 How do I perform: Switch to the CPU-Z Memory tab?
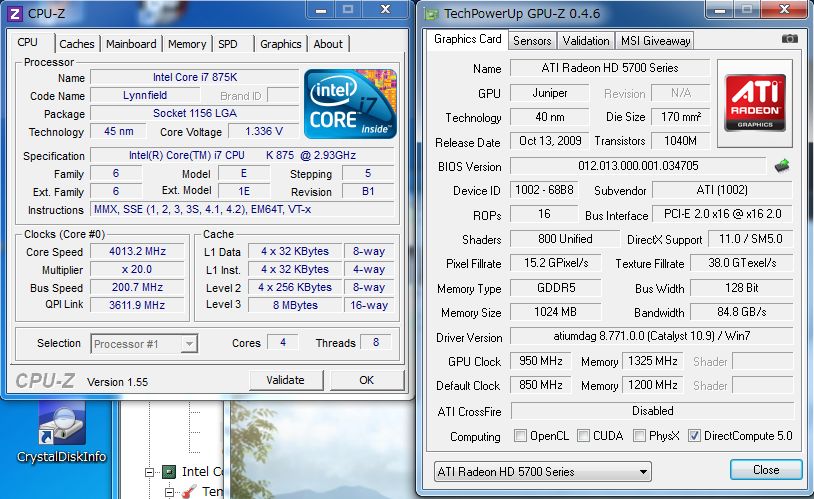(x=187, y=44)
